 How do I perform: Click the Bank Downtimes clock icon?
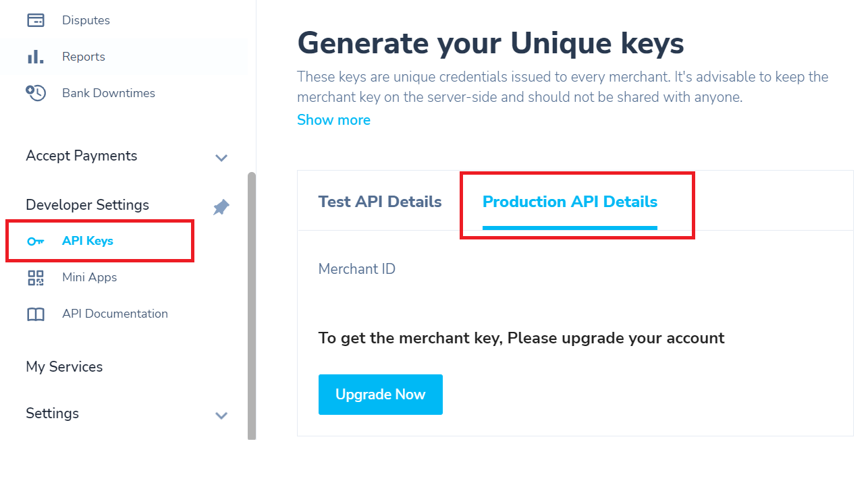click(x=35, y=93)
